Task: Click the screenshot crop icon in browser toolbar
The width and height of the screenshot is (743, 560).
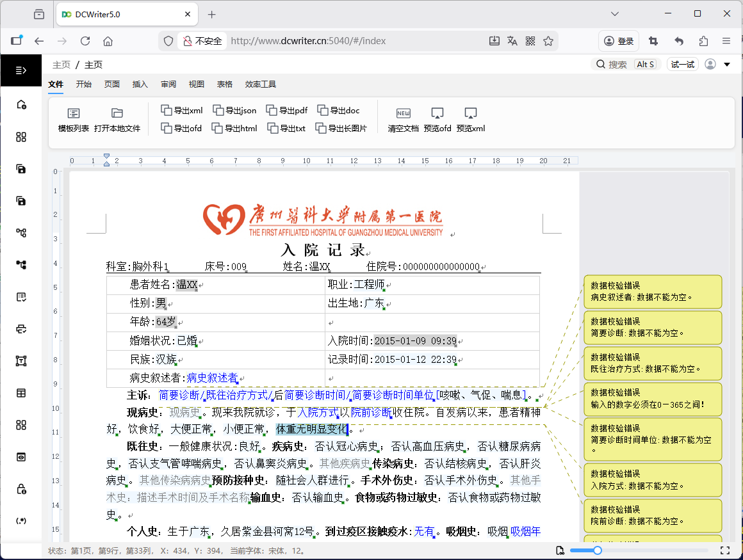Action: 653,40
